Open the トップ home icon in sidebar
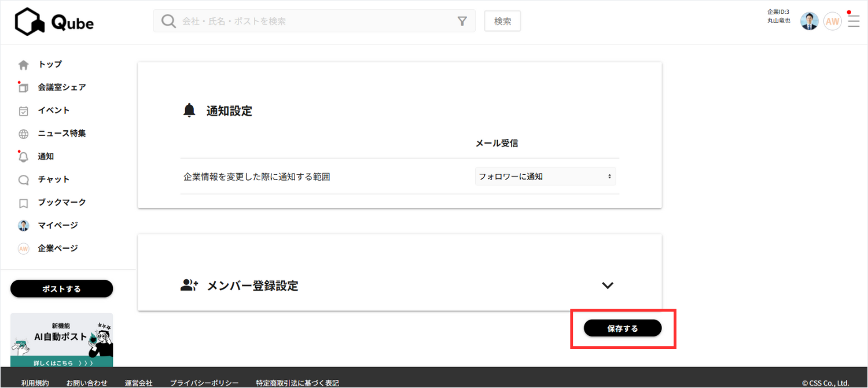This screenshot has height=388, width=868. pos(23,64)
